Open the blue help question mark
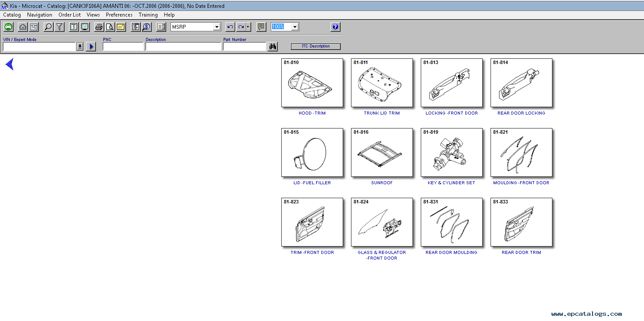Viewport: 644px width, 321px height. pyautogui.click(x=335, y=27)
